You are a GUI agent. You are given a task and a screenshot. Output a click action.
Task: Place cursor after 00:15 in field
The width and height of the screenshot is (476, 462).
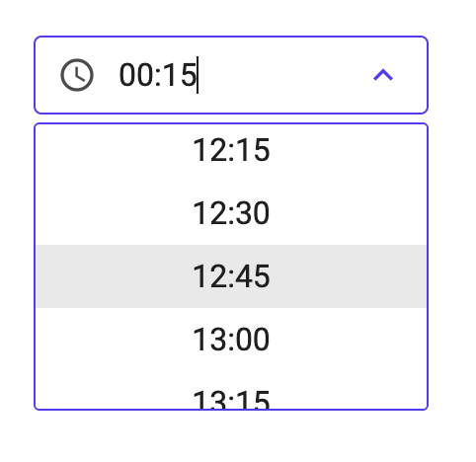coord(197,75)
